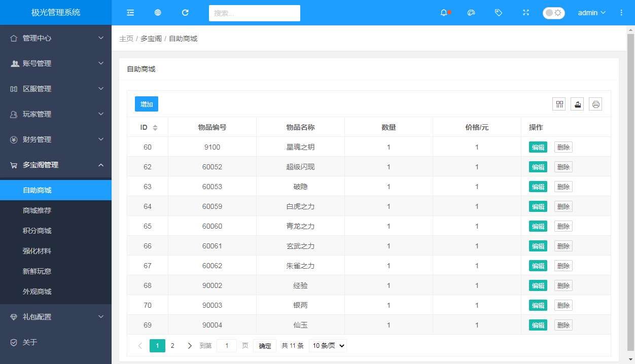Edit the 朱雀之力 row

pos(538,266)
